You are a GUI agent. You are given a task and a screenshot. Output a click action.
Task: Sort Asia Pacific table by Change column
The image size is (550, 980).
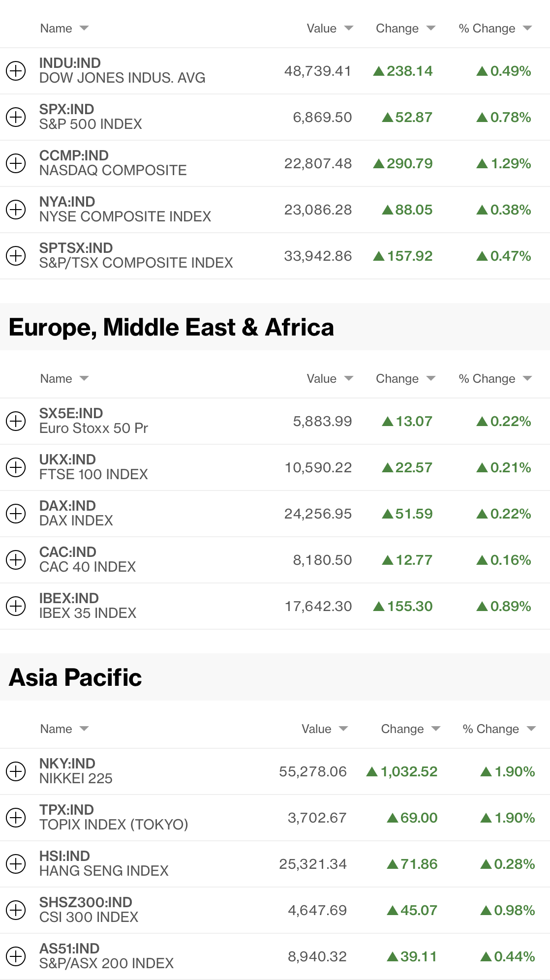[410, 729]
